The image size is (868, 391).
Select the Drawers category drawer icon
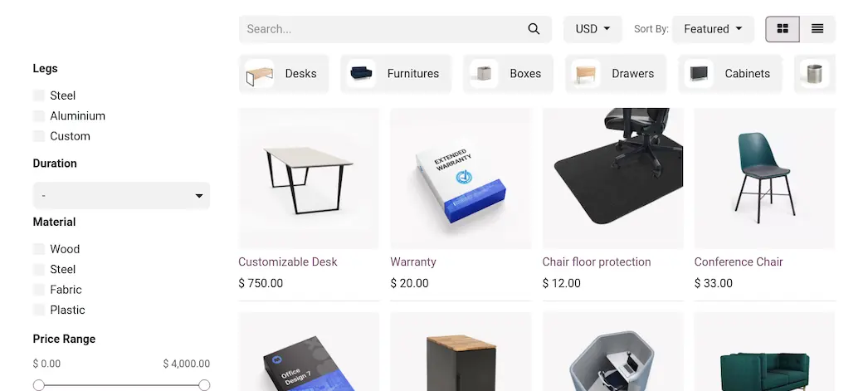pos(586,74)
